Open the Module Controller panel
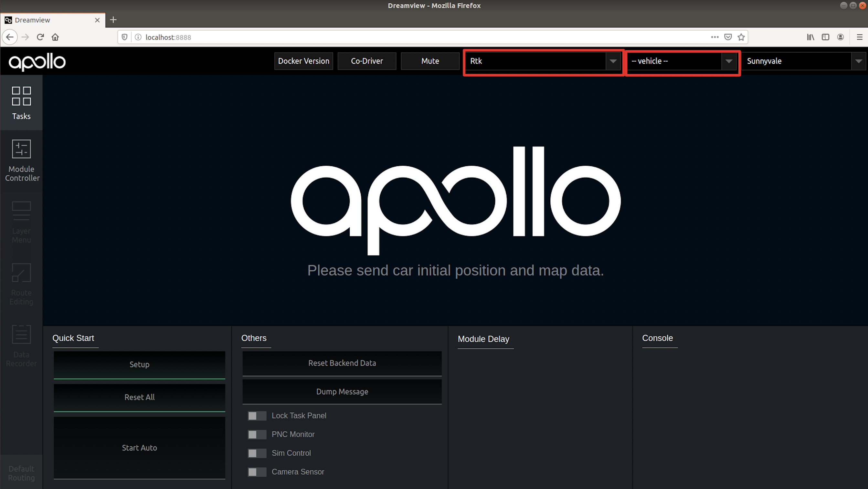 21,161
